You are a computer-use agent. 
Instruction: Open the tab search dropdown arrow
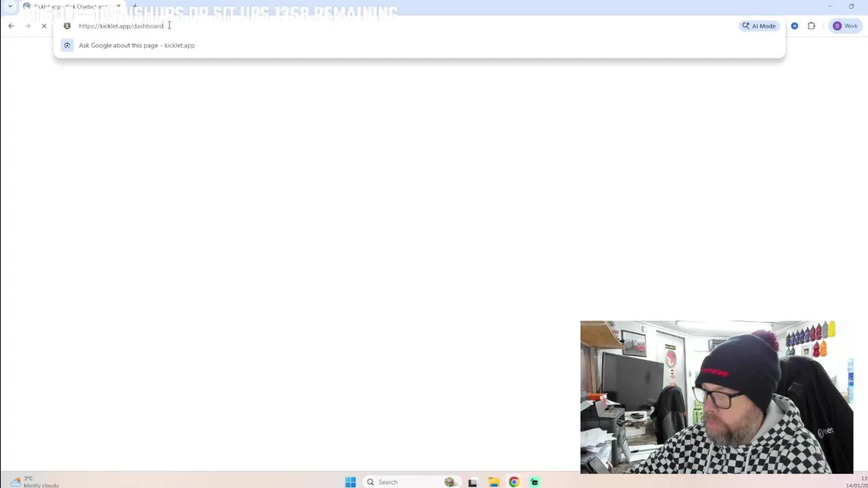pyautogui.click(x=10, y=6)
